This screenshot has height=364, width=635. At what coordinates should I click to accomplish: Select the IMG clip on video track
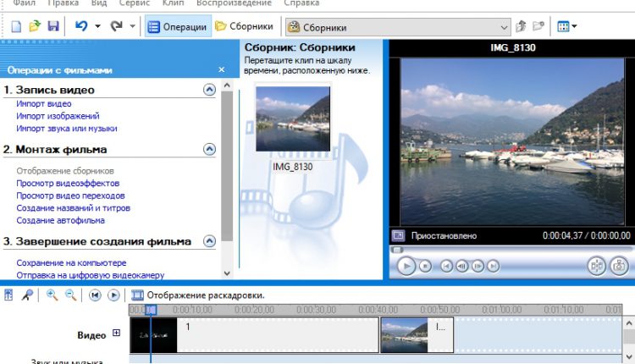pos(417,335)
